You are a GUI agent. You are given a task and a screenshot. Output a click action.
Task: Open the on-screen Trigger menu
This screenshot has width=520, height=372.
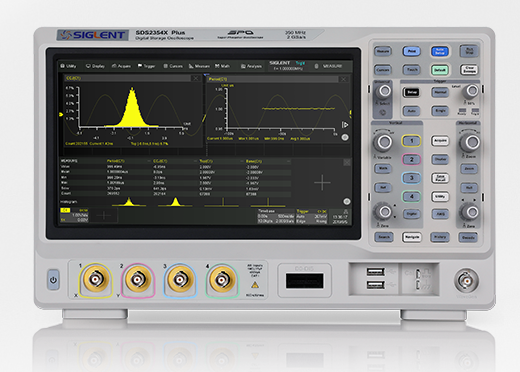click(146, 66)
